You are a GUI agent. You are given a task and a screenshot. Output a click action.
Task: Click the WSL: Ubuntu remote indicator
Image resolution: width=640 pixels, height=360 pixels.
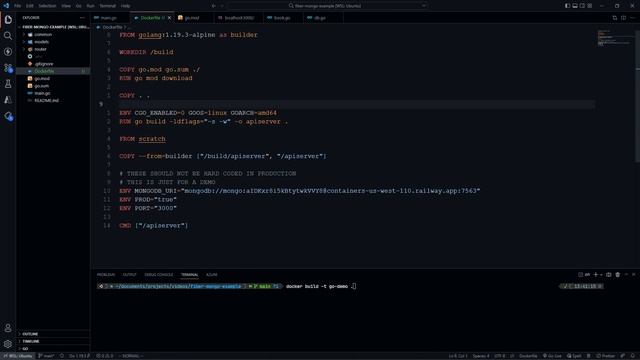pyautogui.click(x=18, y=356)
